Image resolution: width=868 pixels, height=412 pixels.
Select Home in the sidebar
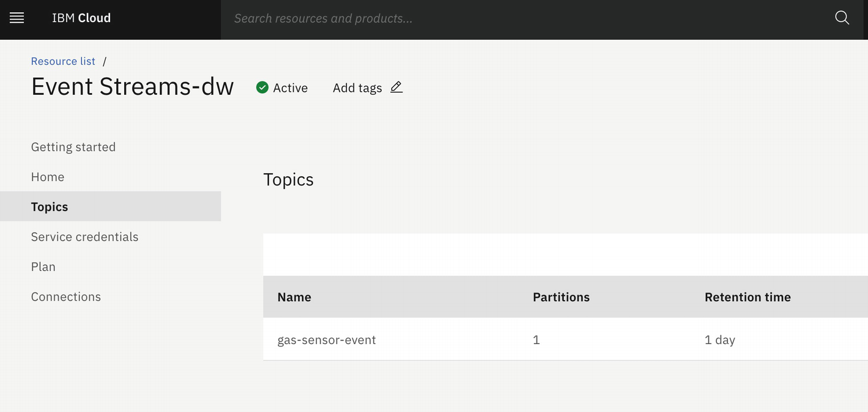point(48,177)
